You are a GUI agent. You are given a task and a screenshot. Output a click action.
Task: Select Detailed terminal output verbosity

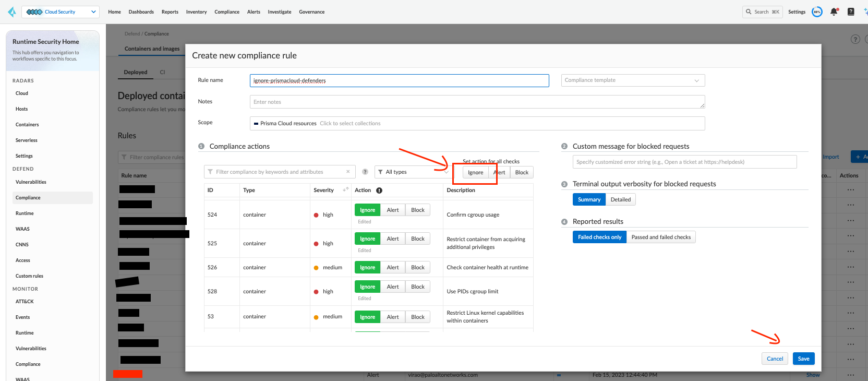(x=620, y=199)
